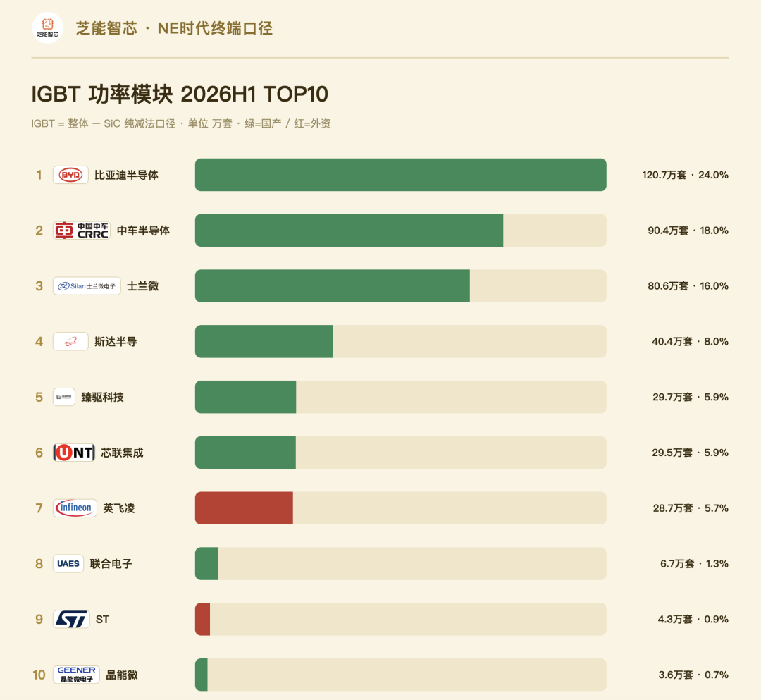Click the subtitle with 纯减法口径 note
Viewport: 761px width, 700px height.
(181, 124)
